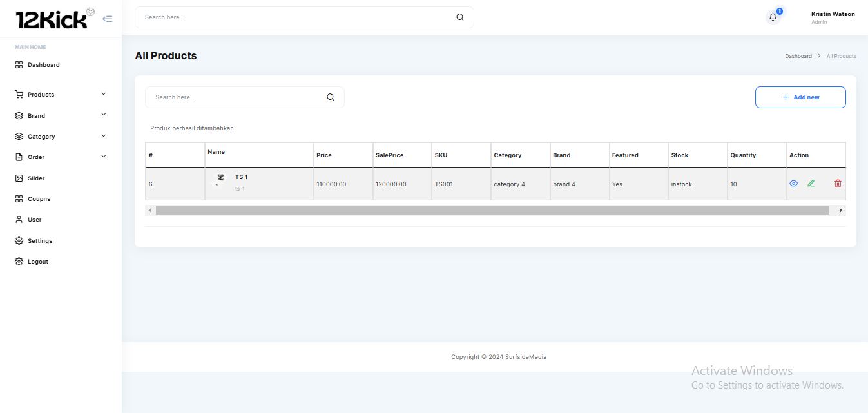868x413 pixels.
Task: View product TS 1 using the eye icon
Action: [x=793, y=184]
